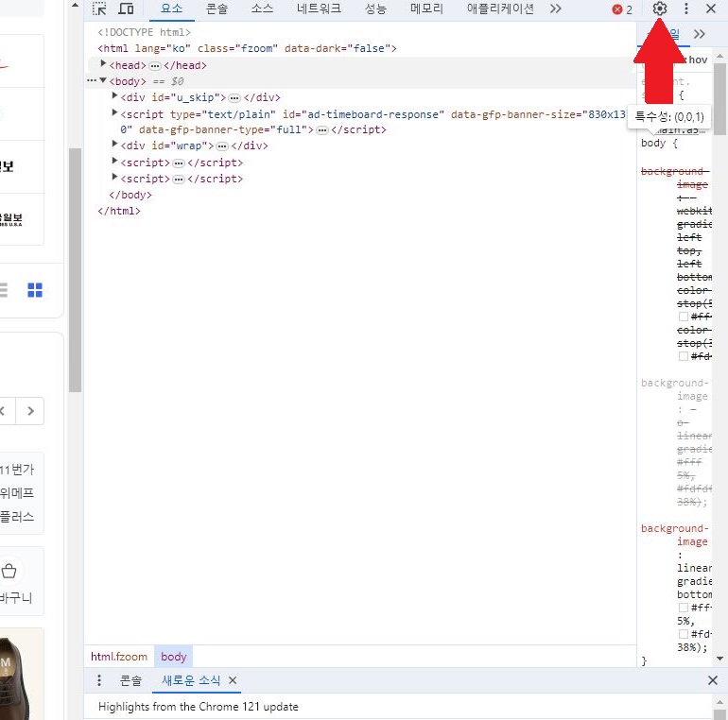
Task: Activate the inspect element picker icon
Action: (x=99, y=9)
